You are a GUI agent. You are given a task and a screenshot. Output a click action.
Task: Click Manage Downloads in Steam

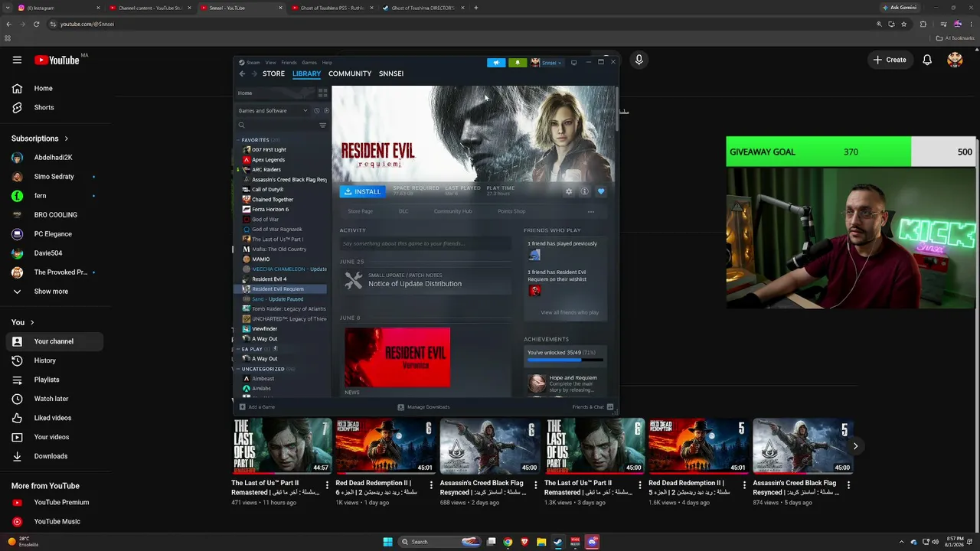click(423, 407)
